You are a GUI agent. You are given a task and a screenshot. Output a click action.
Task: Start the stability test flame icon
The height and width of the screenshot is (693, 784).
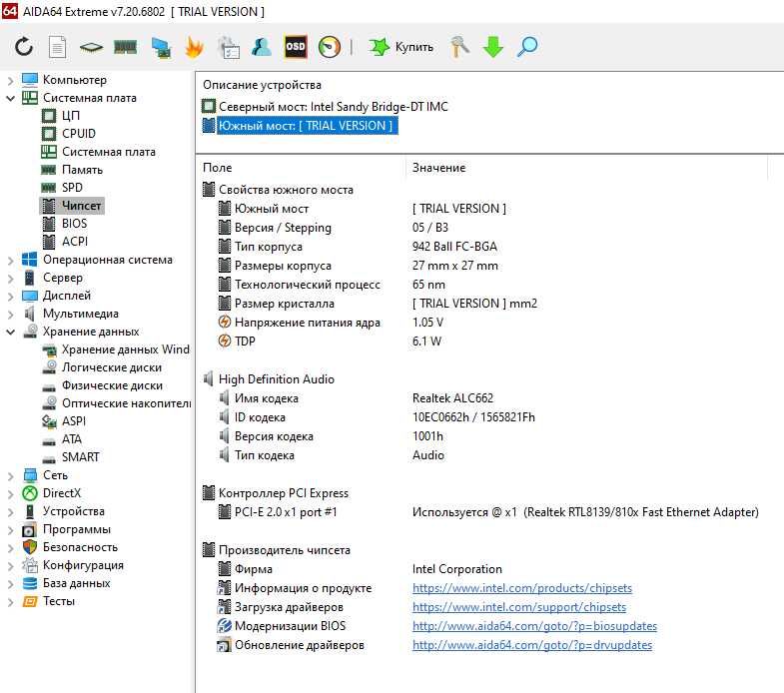pyautogui.click(x=194, y=47)
